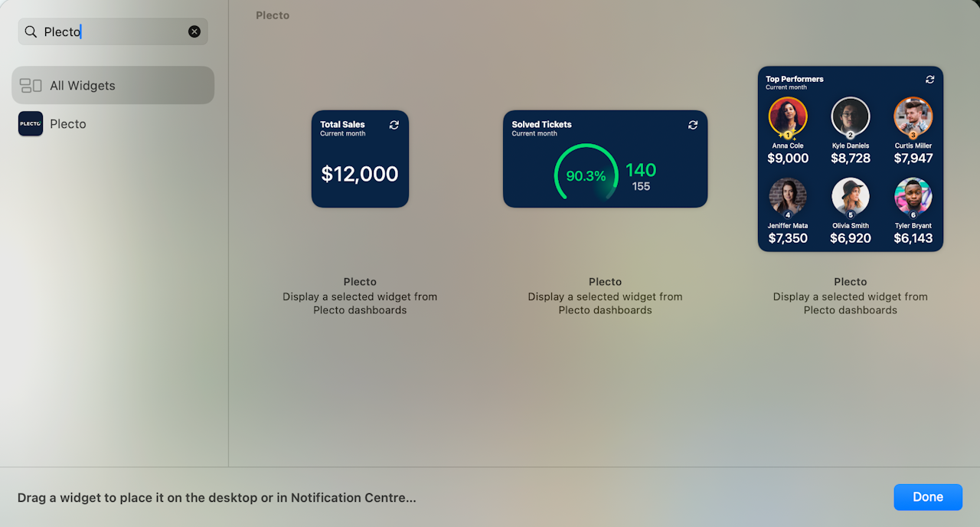Image resolution: width=980 pixels, height=527 pixels.
Task: Click the 90.3% progress gauge
Action: tap(586, 175)
